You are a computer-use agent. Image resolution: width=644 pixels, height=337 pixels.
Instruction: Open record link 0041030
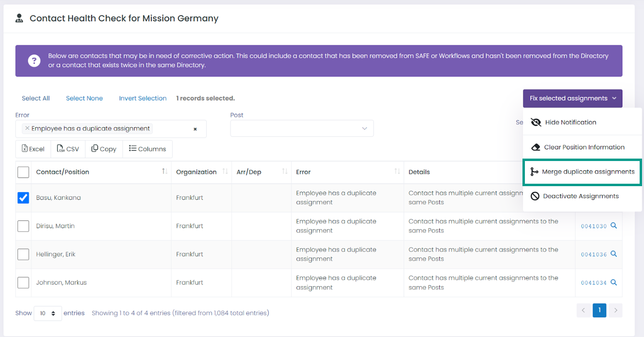point(594,226)
